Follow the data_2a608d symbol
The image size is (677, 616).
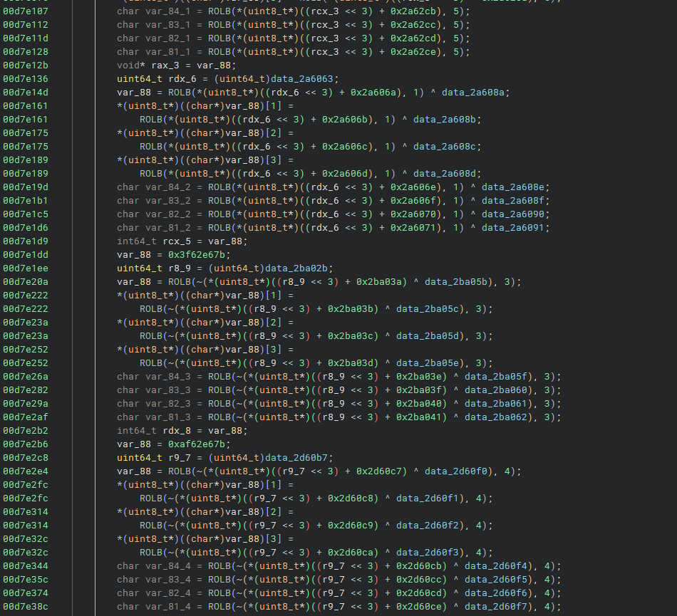point(444,174)
